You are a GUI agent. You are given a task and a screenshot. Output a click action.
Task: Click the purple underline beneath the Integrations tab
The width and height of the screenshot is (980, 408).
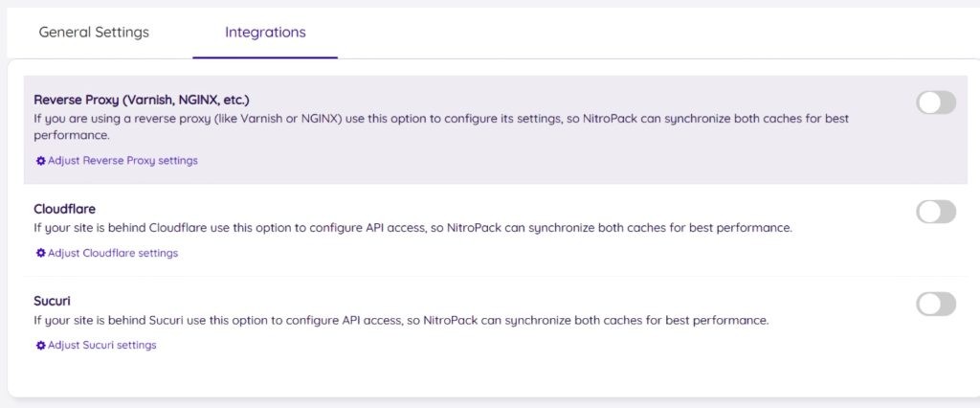pyautogui.click(x=265, y=57)
